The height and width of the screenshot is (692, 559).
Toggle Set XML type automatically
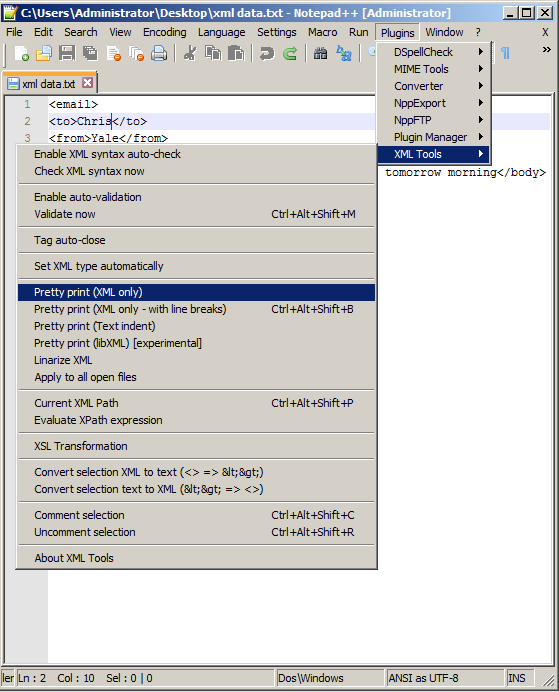(x=196, y=266)
